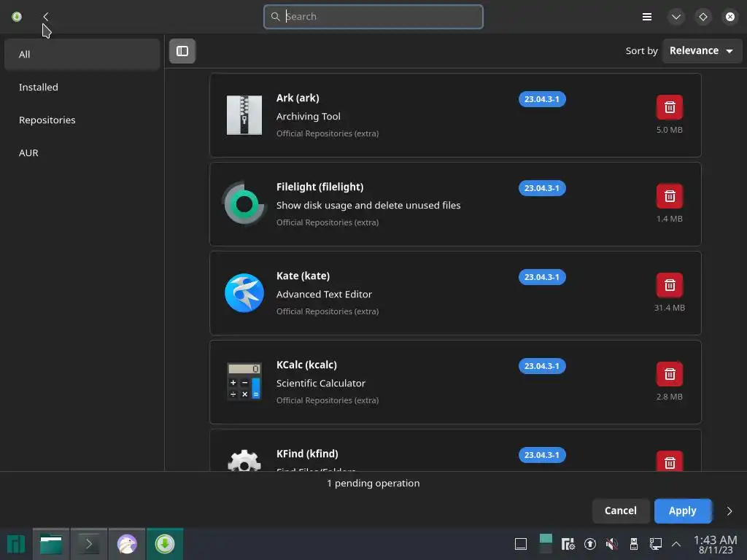747x560 pixels.
Task: Remove the Ark package with trash button
Action: click(x=670, y=107)
